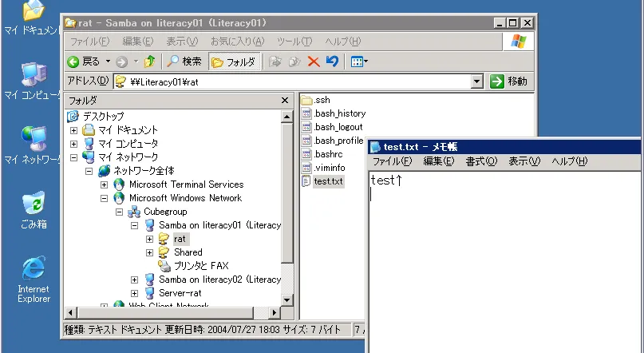Collapse マイ ネットワーク tree node

point(74,158)
